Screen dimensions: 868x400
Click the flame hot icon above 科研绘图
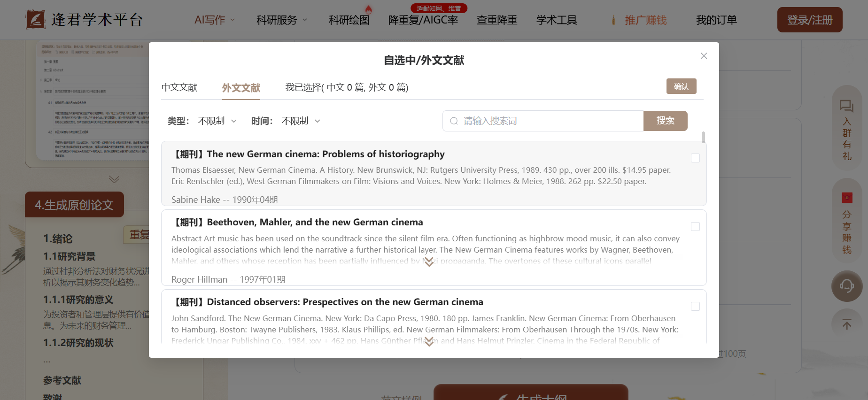pos(368,9)
